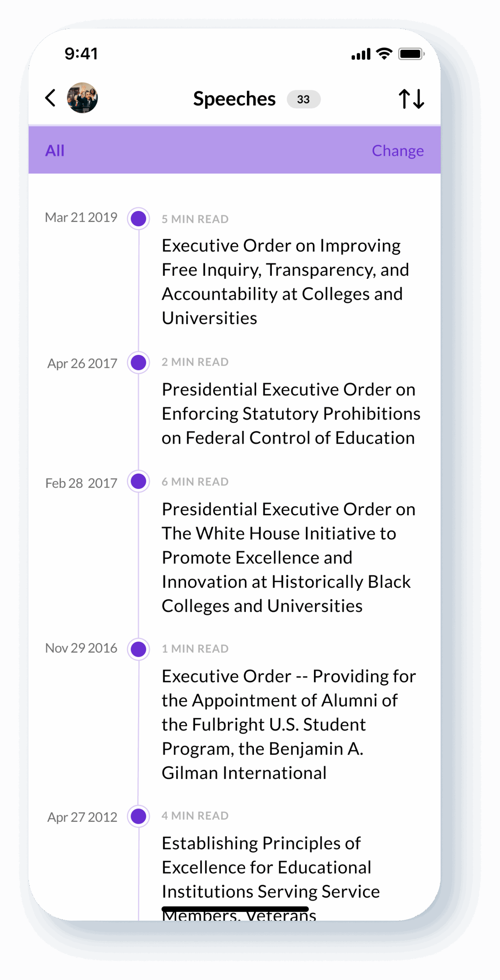The height and width of the screenshot is (980, 500).
Task: Open the circular profile photo
Action: pyautogui.click(x=82, y=98)
